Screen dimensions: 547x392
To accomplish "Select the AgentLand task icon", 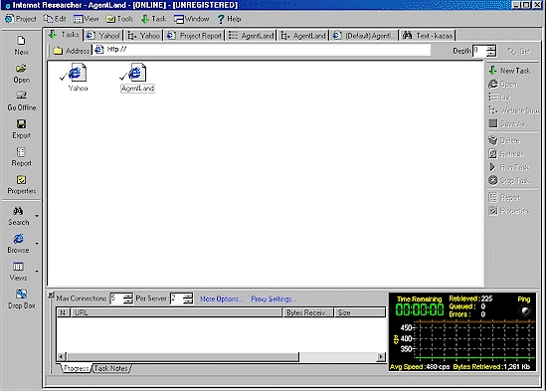I will pyautogui.click(x=137, y=74).
